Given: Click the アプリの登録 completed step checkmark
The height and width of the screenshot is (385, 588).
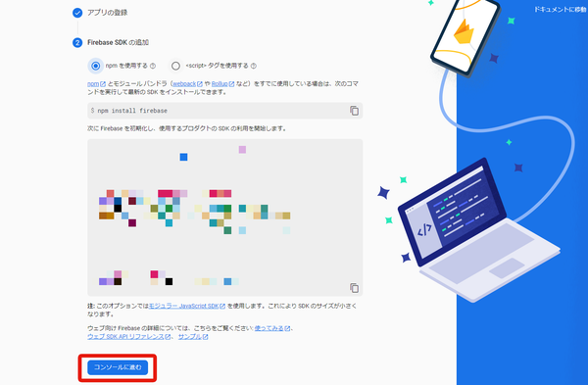Looking at the screenshot, I should [x=77, y=13].
